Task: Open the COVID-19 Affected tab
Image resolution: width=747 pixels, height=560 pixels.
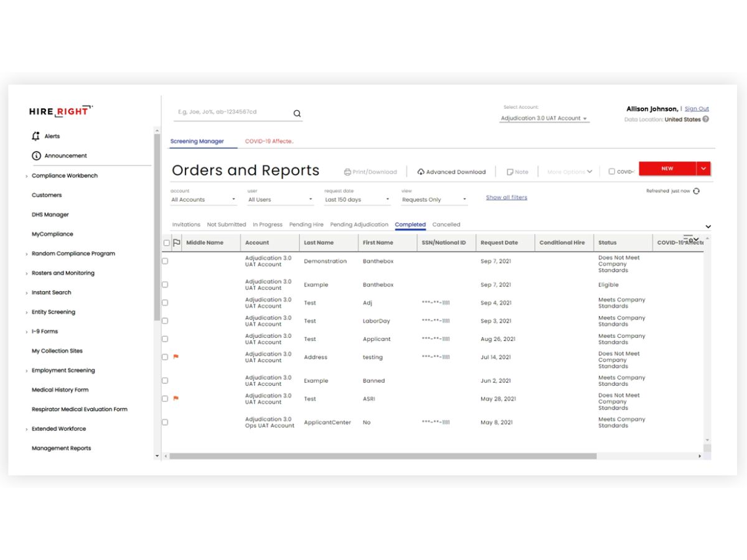Action: pos(269,141)
